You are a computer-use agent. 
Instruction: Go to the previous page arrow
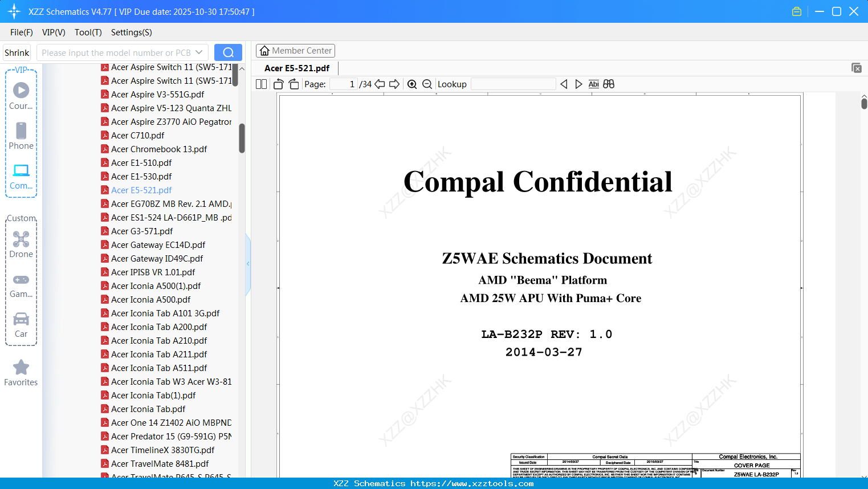(380, 84)
